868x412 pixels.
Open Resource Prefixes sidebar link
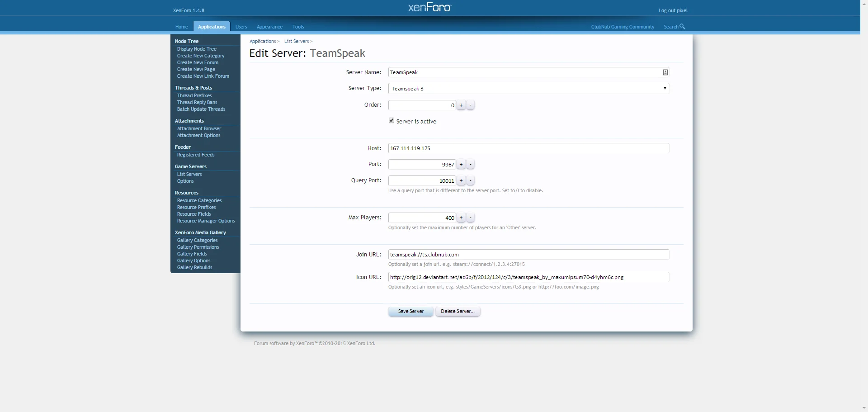(197, 207)
